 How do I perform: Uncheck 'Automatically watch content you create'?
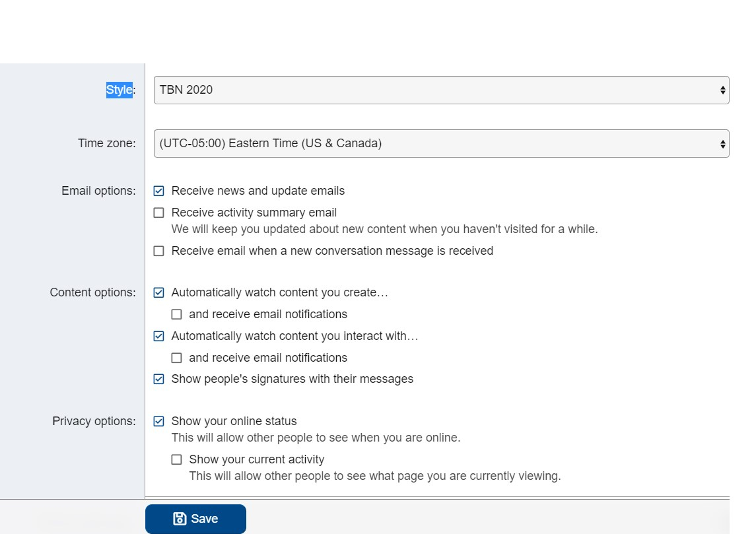[158, 292]
